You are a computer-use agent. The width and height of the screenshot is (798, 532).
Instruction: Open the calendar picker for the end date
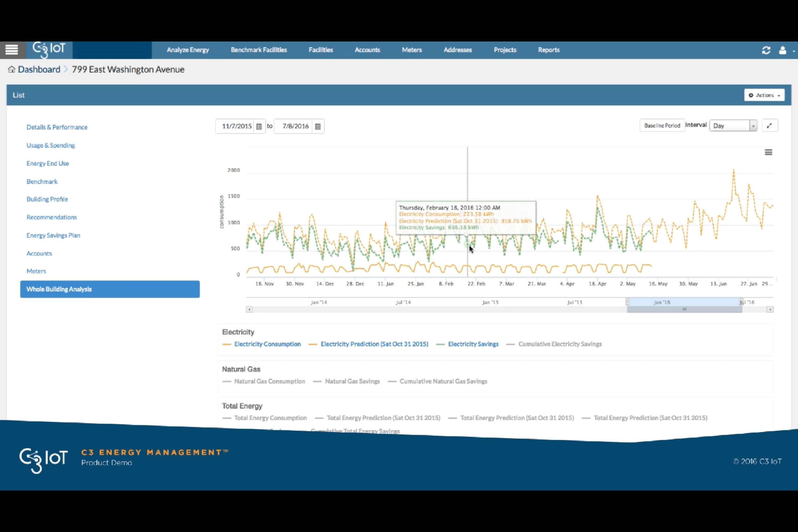pos(318,126)
